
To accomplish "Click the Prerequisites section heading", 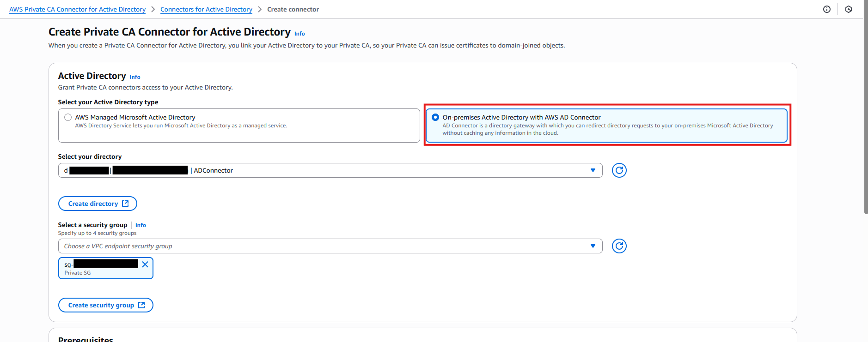I will pos(86,339).
